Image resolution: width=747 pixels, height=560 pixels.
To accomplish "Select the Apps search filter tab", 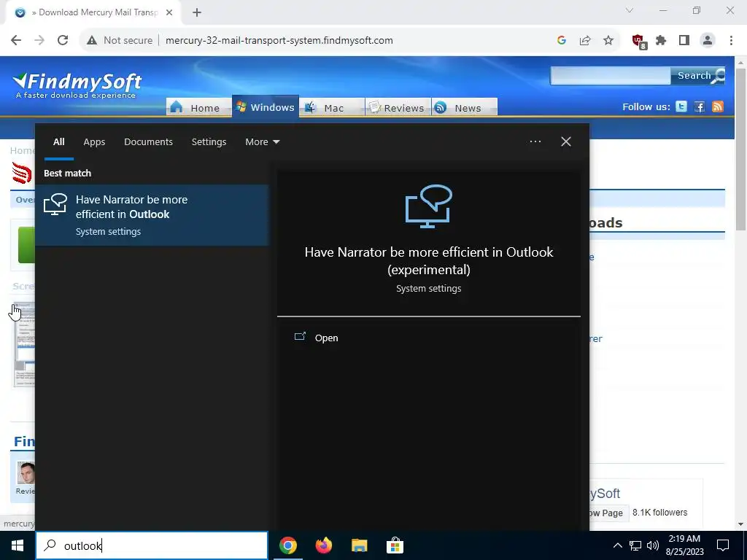I will click(94, 142).
